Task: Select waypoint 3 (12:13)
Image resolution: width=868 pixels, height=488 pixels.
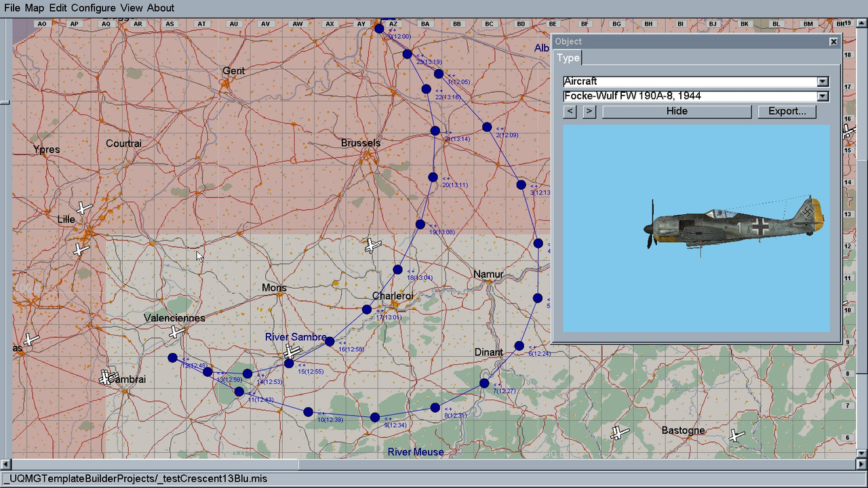Action: click(521, 185)
